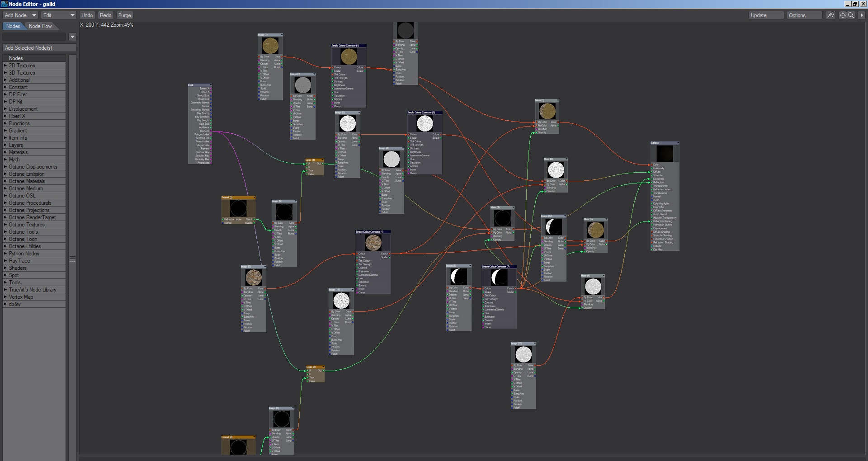Switch to the Node Flow tab
868x461 pixels.
click(40, 26)
